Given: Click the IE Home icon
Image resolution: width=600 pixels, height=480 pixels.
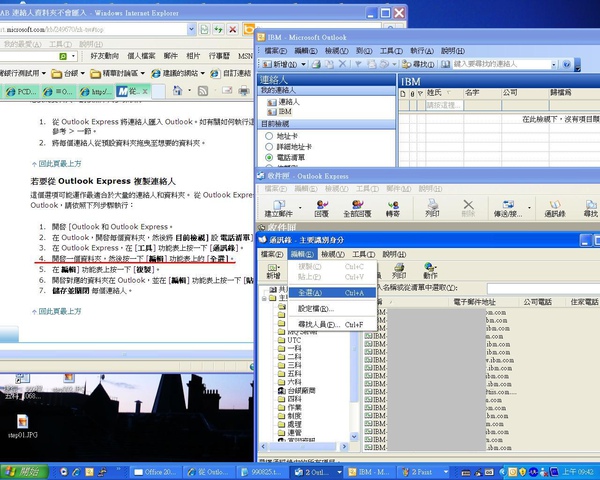Looking at the screenshot, I should pyautogui.click(x=178, y=91).
